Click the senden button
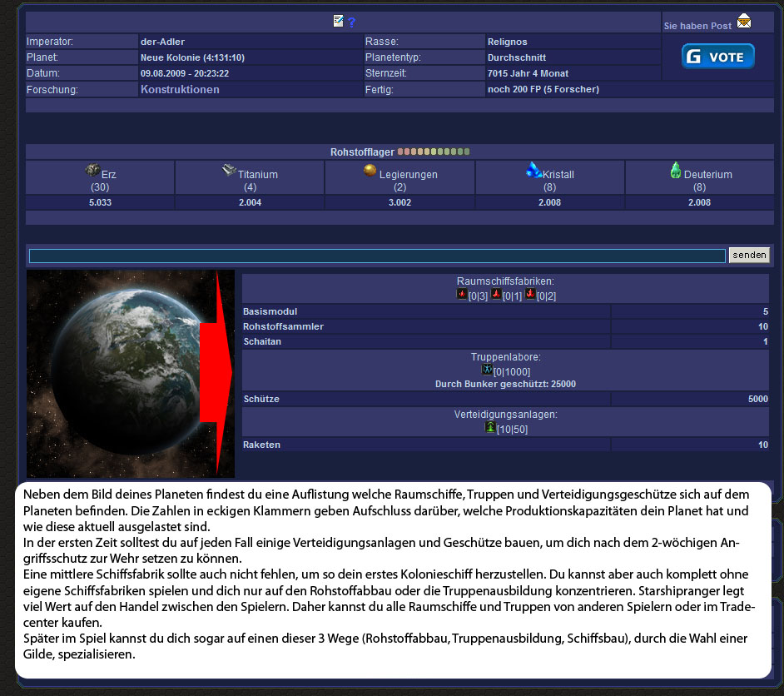Image resolution: width=784 pixels, height=696 pixels. coord(749,256)
